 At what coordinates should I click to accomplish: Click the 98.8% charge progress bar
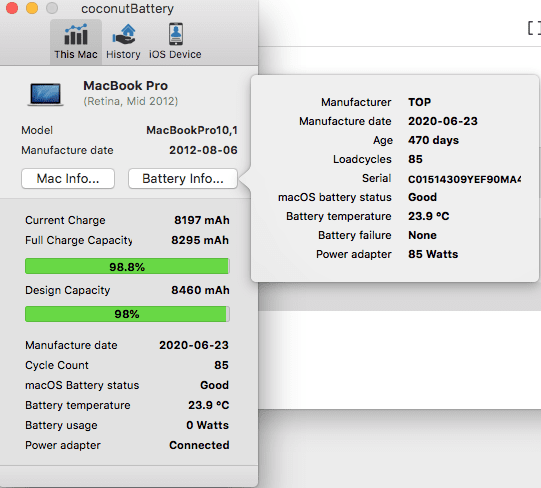pyautogui.click(x=127, y=266)
